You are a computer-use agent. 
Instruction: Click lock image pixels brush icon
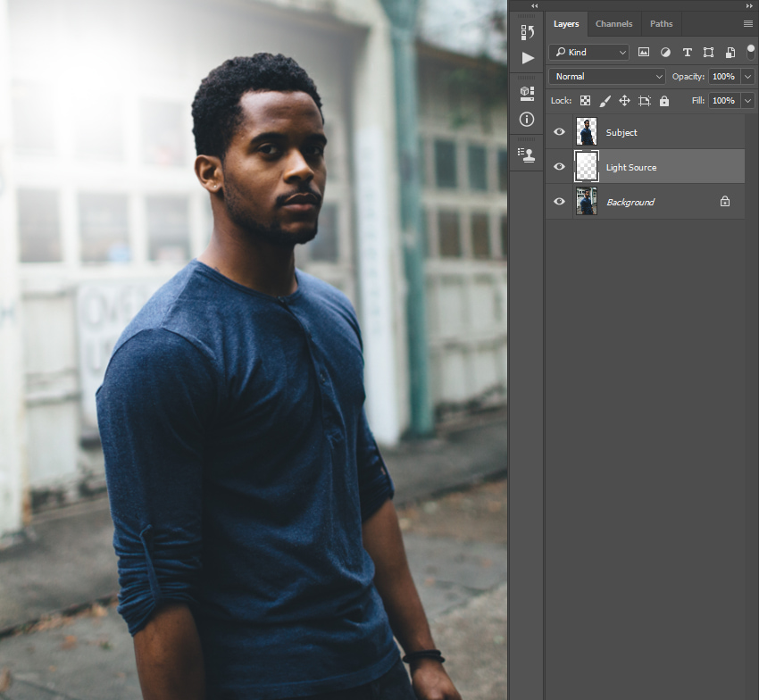coord(605,101)
